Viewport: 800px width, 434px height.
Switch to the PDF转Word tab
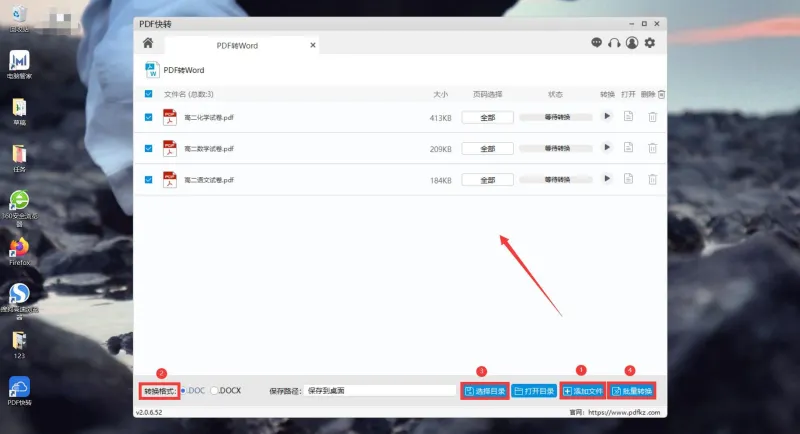(237, 45)
